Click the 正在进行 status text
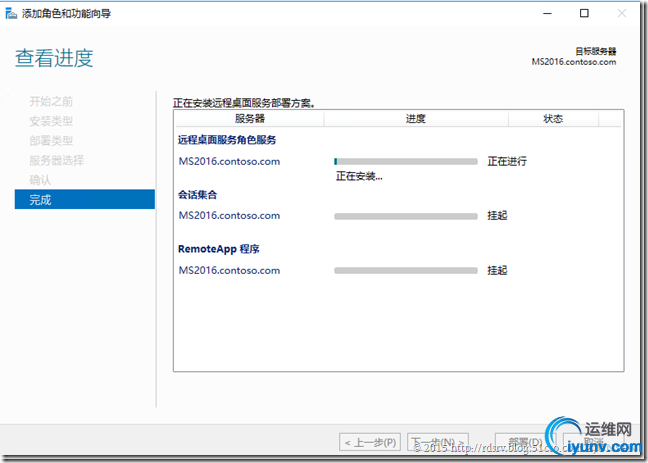This screenshot has width=648, height=463. 507,161
